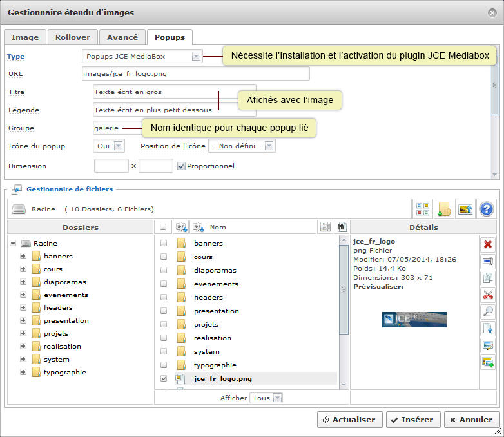Cut the file using the scissors icon
This screenshot has height=437, width=504.
(487, 295)
